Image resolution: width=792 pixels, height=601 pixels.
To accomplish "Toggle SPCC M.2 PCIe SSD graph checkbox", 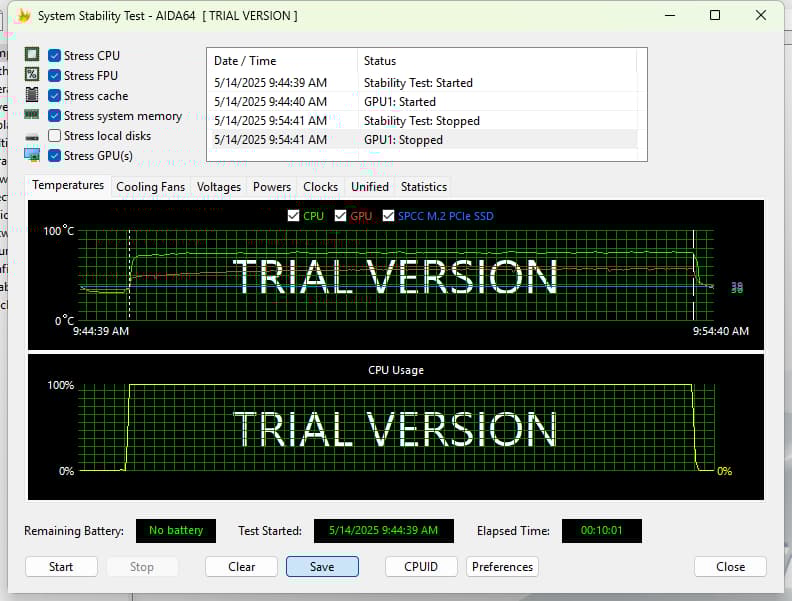I will coord(389,216).
